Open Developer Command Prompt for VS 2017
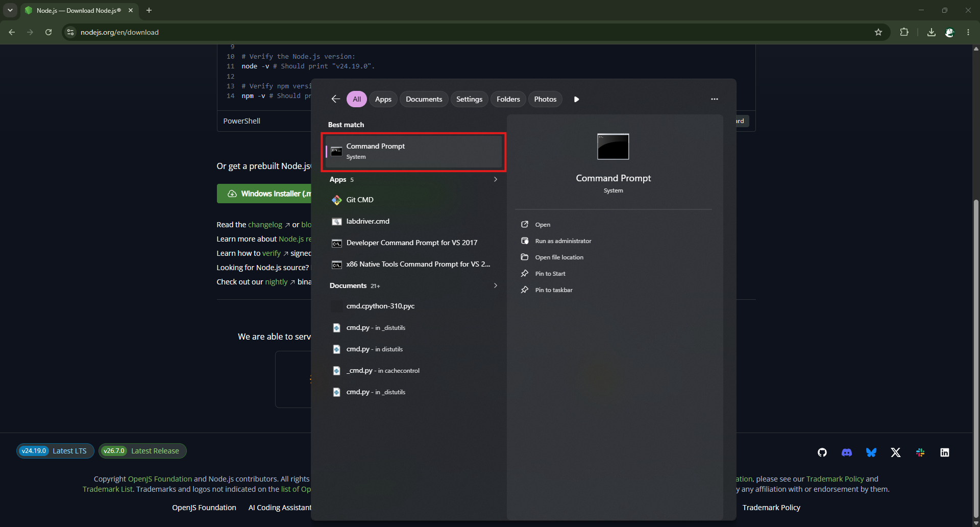Image resolution: width=980 pixels, height=527 pixels. (413, 243)
